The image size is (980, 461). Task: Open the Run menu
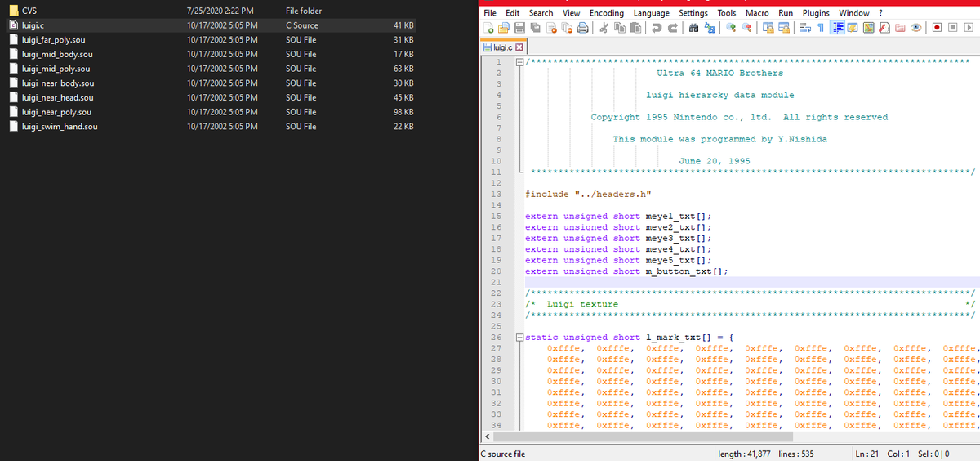click(786, 13)
